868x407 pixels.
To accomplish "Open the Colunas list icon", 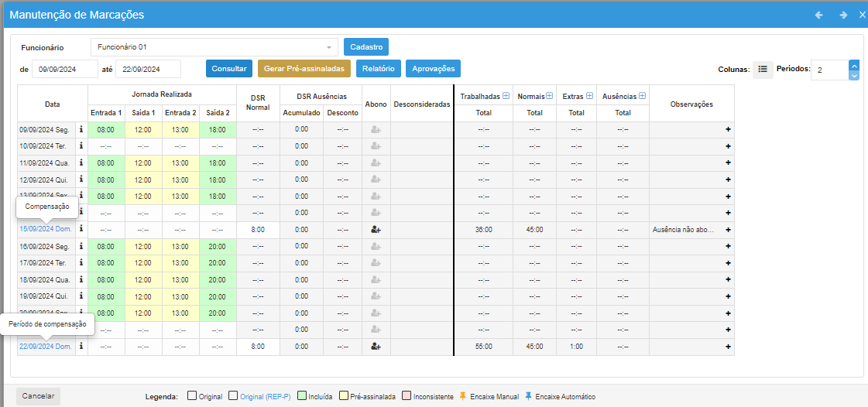I will [x=763, y=70].
